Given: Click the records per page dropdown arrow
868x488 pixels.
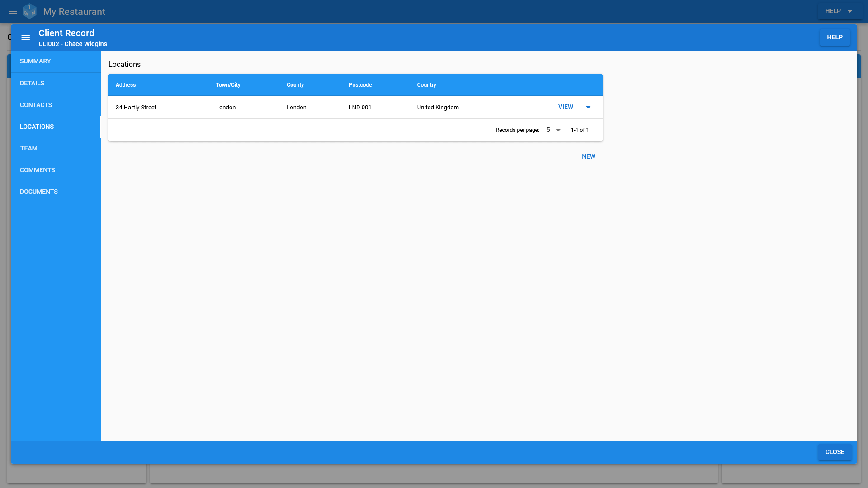Looking at the screenshot, I should click(558, 130).
